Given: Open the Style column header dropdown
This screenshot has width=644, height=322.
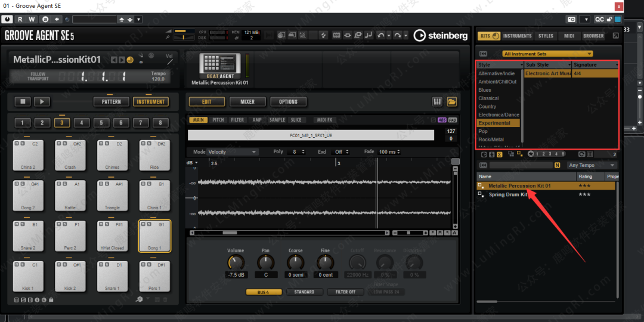Looking at the screenshot, I should click(522, 65).
